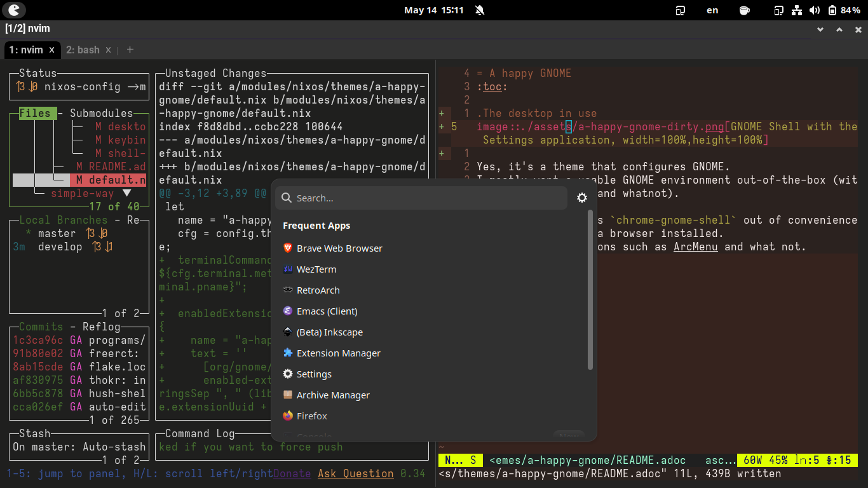Open ArcMenu settings gear beside search
This screenshot has width=868, height=488.
pyautogui.click(x=581, y=198)
